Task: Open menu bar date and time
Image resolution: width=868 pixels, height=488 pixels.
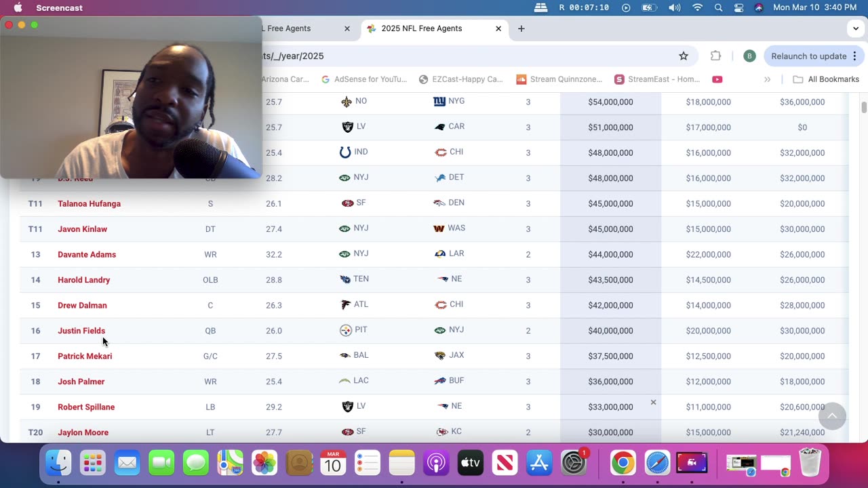Action: point(814,7)
